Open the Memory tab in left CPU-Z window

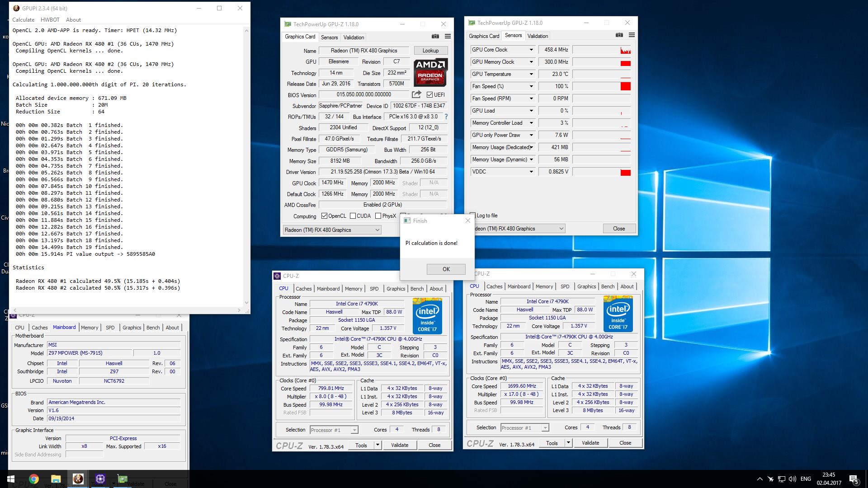coord(354,289)
